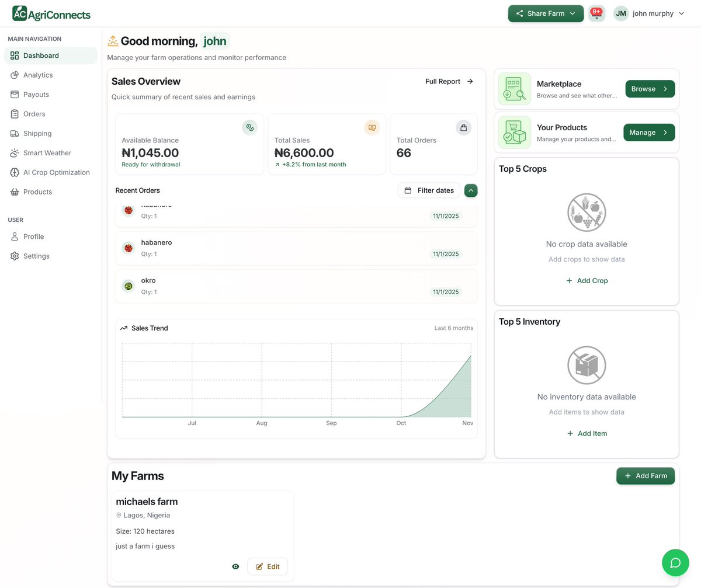Click the okro order row name
The width and height of the screenshot is (701, 588).
[148, 280]
